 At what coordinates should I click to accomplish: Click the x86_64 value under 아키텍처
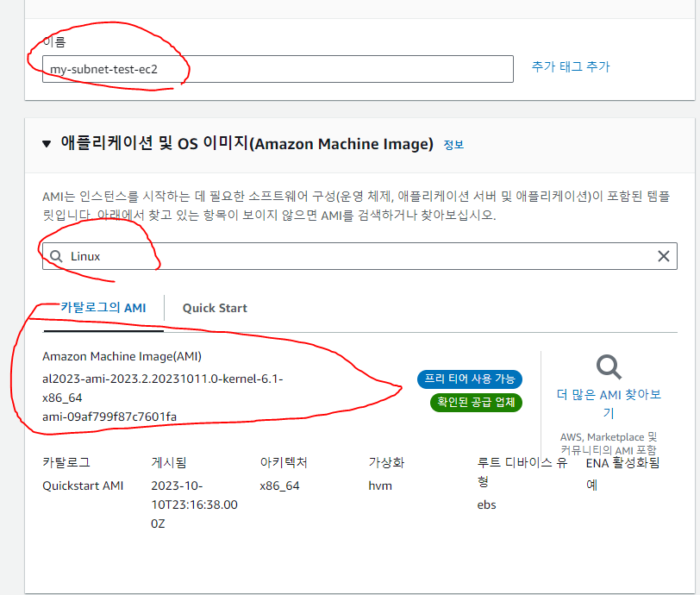coord(279,486)
